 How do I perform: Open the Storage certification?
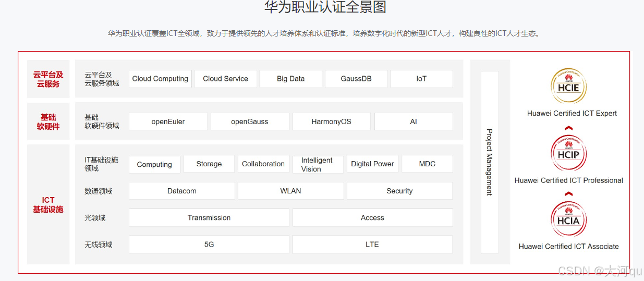tap(209, 164)
